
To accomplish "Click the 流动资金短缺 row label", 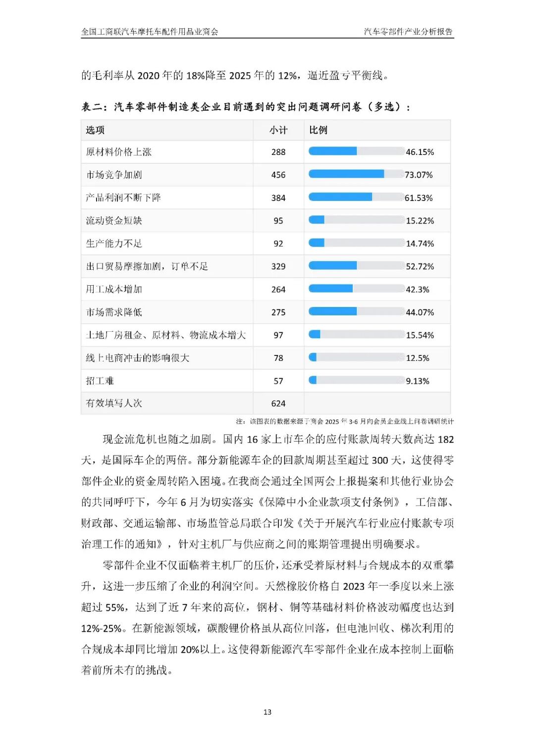I will coord(114,220).
